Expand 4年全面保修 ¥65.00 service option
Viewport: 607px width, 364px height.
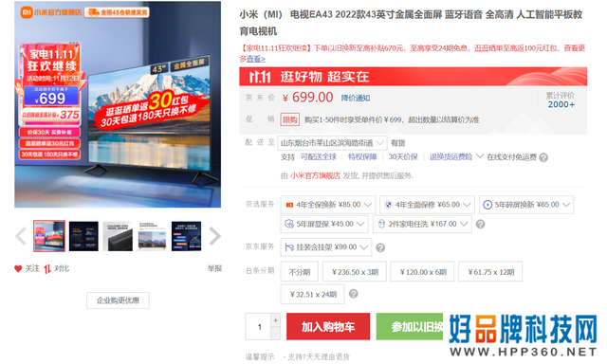click(x=427, y=205)
